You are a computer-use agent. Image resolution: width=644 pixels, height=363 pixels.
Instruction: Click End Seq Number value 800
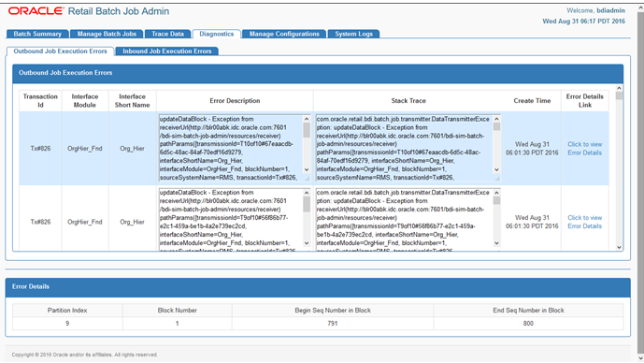[528, 324]
